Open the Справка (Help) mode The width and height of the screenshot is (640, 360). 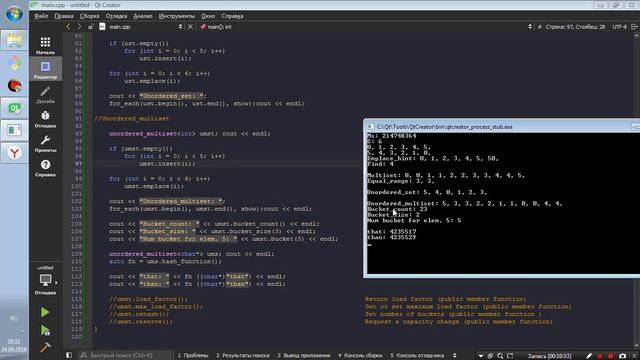45,168
